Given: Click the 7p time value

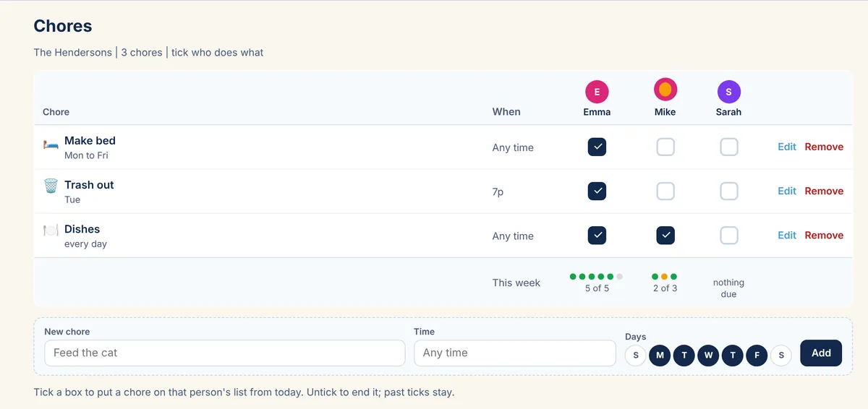Looking at the screenshot, I should [x=498, y=192].
